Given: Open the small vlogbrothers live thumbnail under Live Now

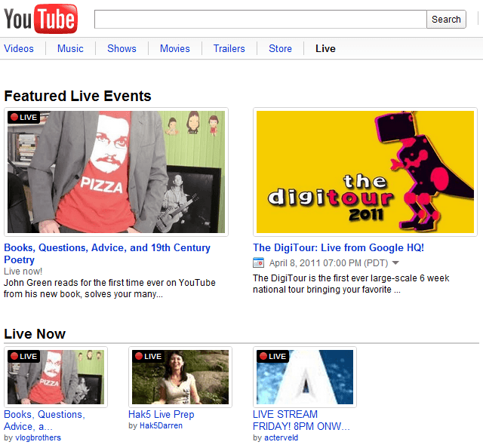Looking at the screenshot, I should pos(56,377).
